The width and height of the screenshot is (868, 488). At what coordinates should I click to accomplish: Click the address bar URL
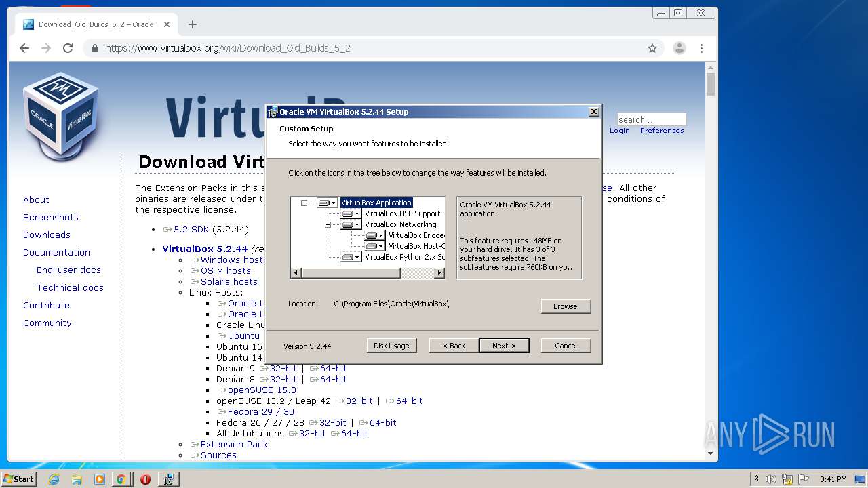click(228, 48)
